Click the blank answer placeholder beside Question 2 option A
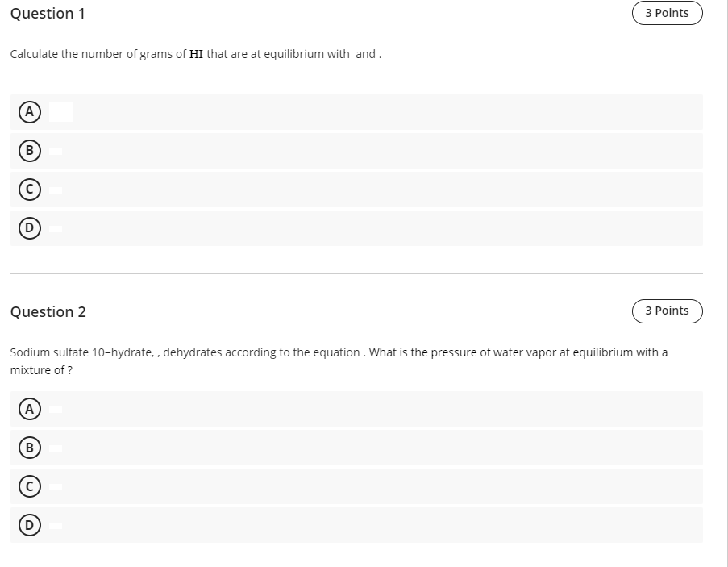 tap(56, 410)
